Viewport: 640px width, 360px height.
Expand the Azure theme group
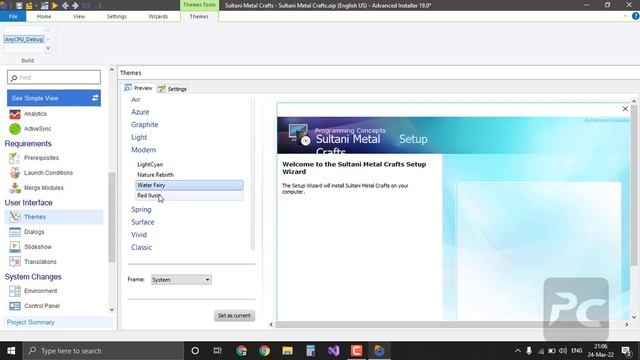pyautogui.click(x=140, y=112)
